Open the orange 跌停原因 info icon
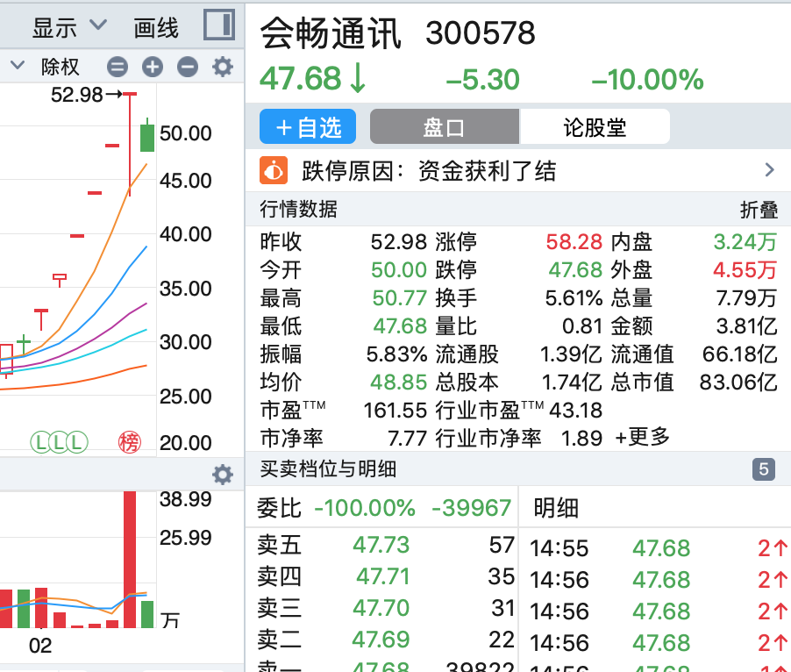 coord(274,170)
